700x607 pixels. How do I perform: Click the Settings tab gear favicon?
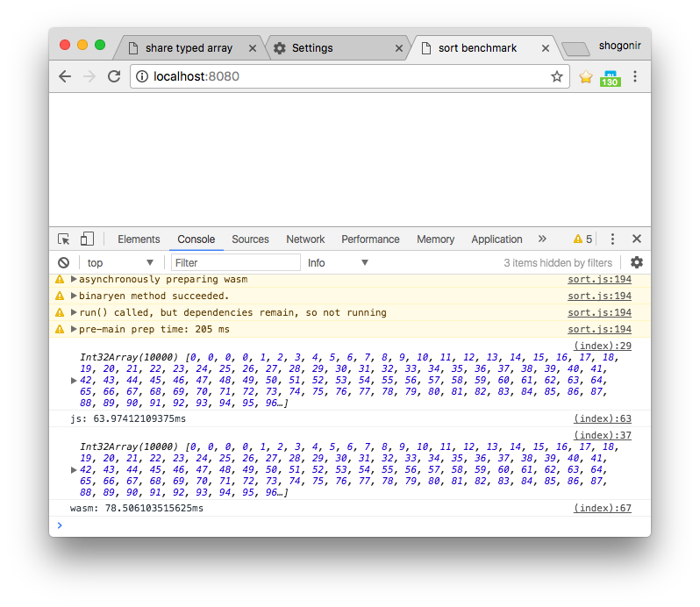(x=280, y=48)
